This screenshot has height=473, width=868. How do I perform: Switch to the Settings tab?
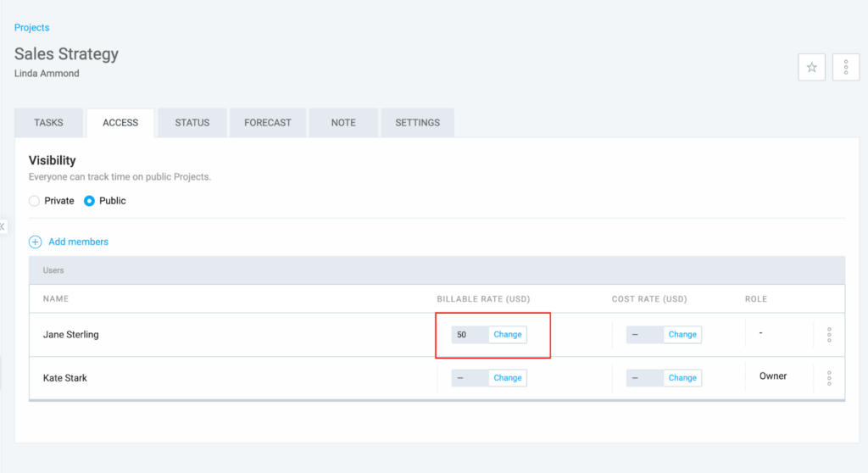(x=417, y=123)
